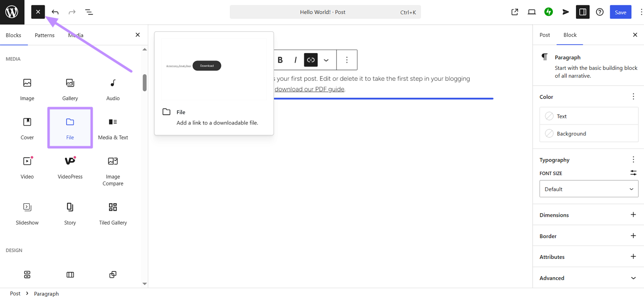
Task: Insert an Image block
Action: point(27,89)
